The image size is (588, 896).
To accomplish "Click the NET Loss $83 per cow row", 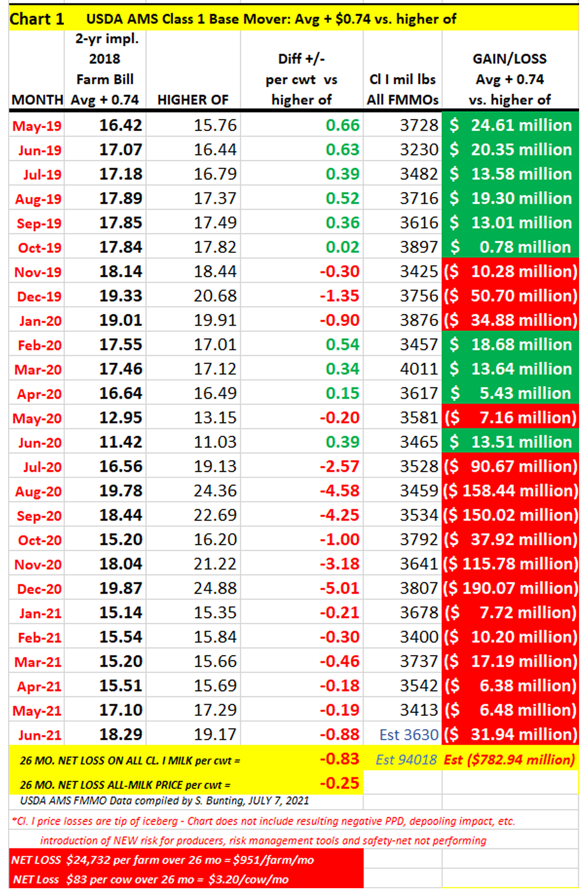I will [150, 879].
